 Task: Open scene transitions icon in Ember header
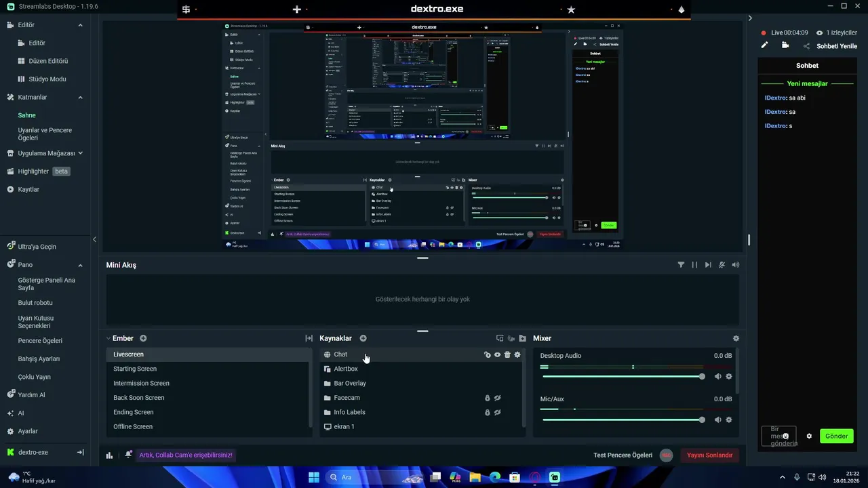[x=309, y=338]
